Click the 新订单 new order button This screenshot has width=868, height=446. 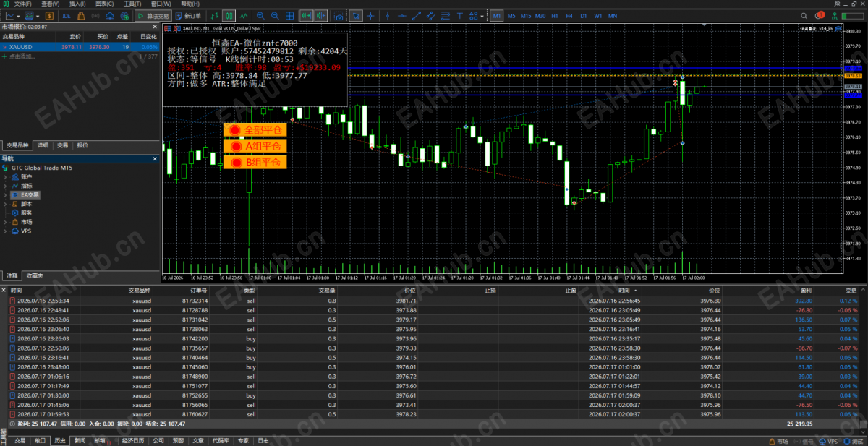[188, 15]
